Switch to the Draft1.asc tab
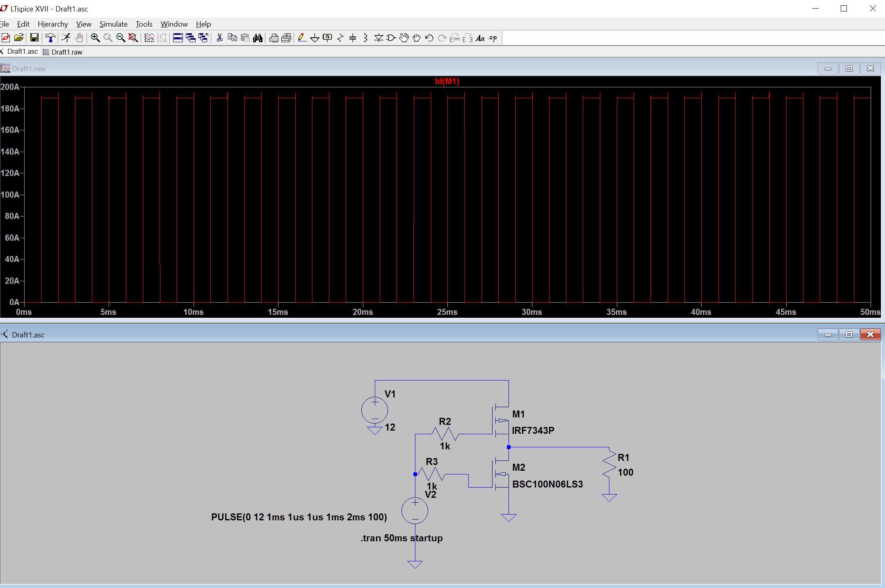This screenshot has height=588, width=885. point(21,52)
